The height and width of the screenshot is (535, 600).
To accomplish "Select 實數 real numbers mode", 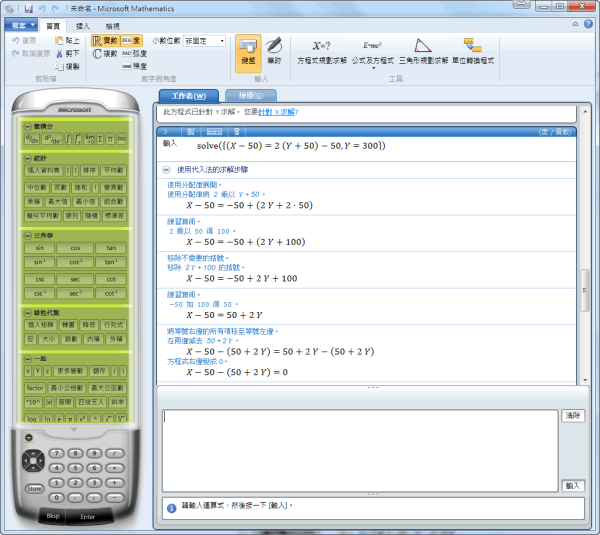I will pyautogui.click(x=105, y=41).
